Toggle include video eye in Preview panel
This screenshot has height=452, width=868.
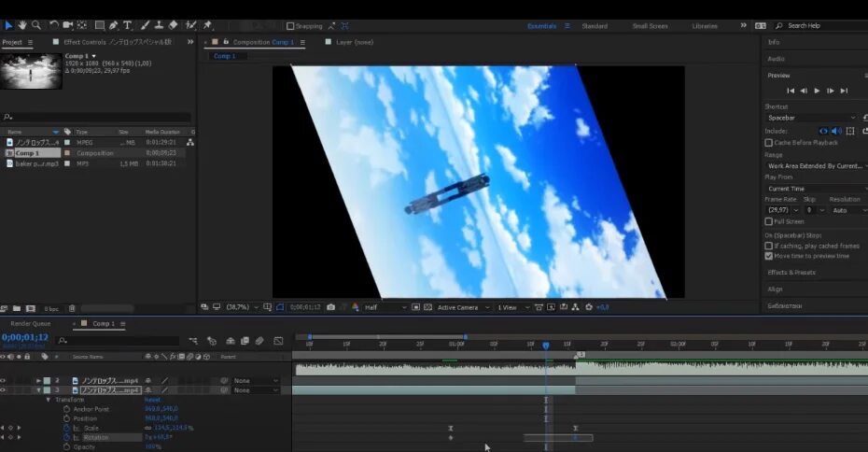click(823, 132)
